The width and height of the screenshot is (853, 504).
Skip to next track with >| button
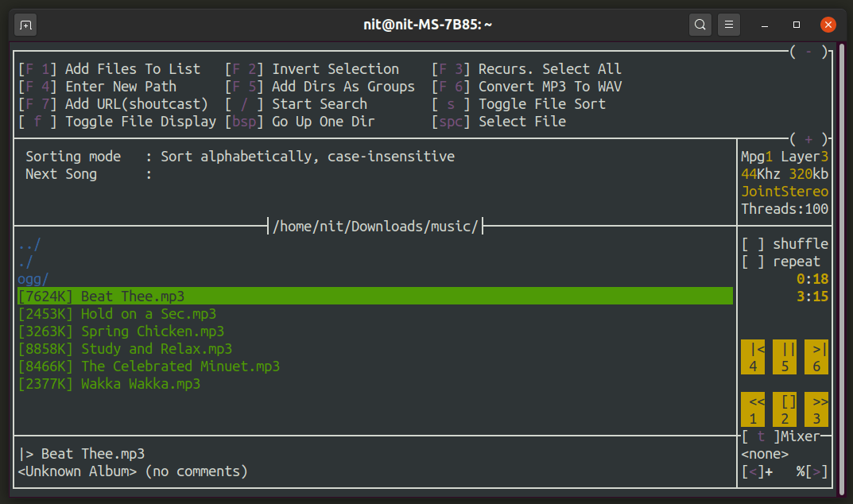pos(816,356)
